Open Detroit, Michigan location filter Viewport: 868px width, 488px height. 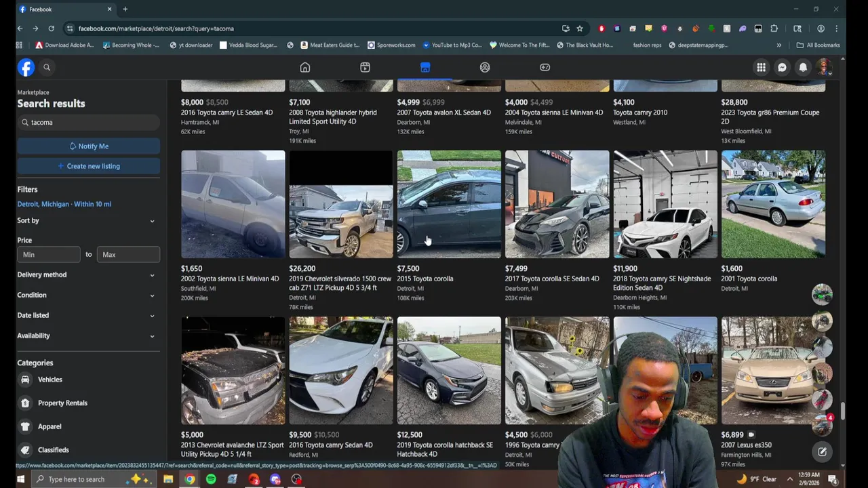(64, 204)
